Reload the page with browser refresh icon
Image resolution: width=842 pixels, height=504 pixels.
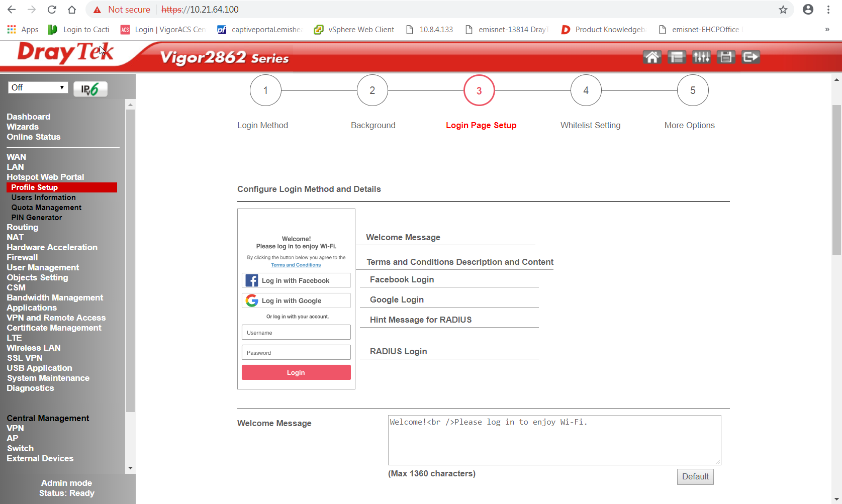coord(52,10)
